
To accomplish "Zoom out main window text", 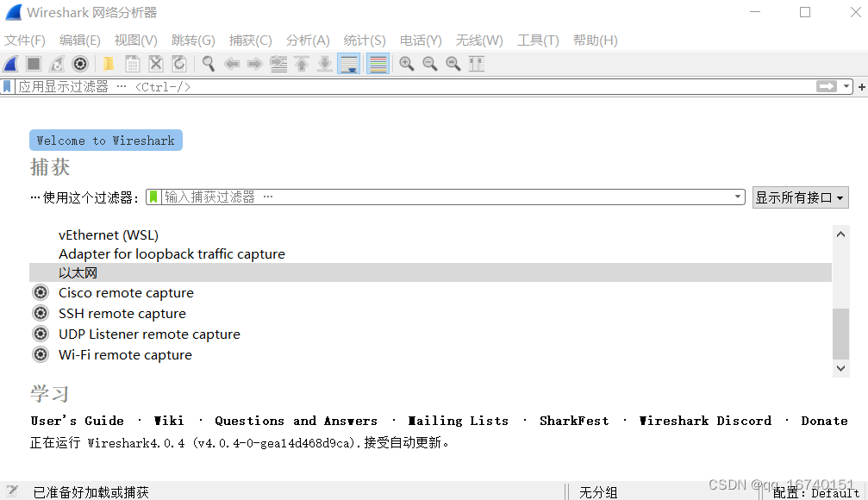I will coord(429,65).
